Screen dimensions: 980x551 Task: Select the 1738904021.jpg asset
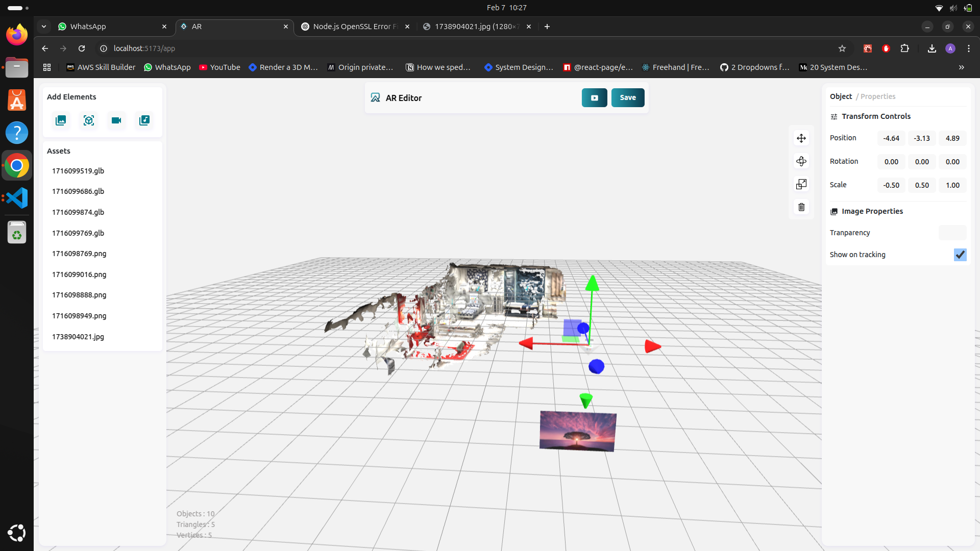(x=78, y=337)
